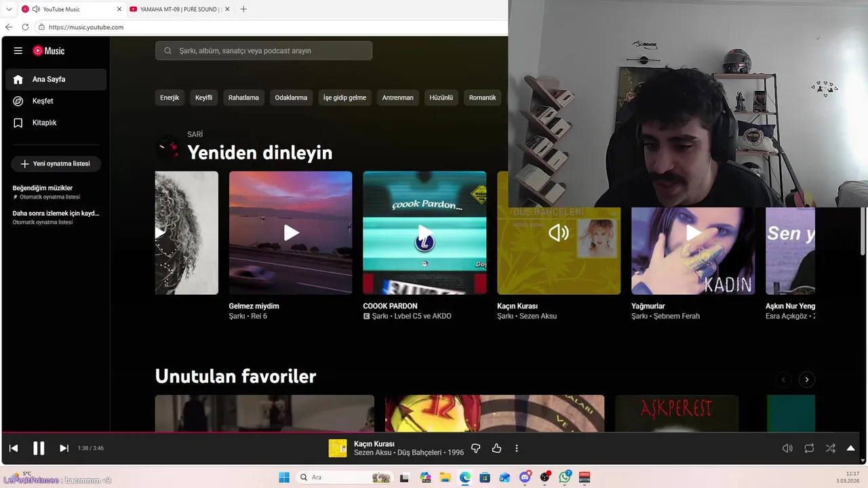Like the playing Kaçın Kurası song
The image size is (868, 488).
point(496,448)
